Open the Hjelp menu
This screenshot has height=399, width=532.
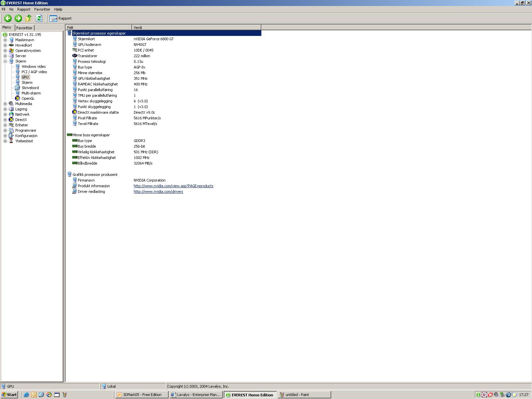pyautogui.click(x=58, y=9)
